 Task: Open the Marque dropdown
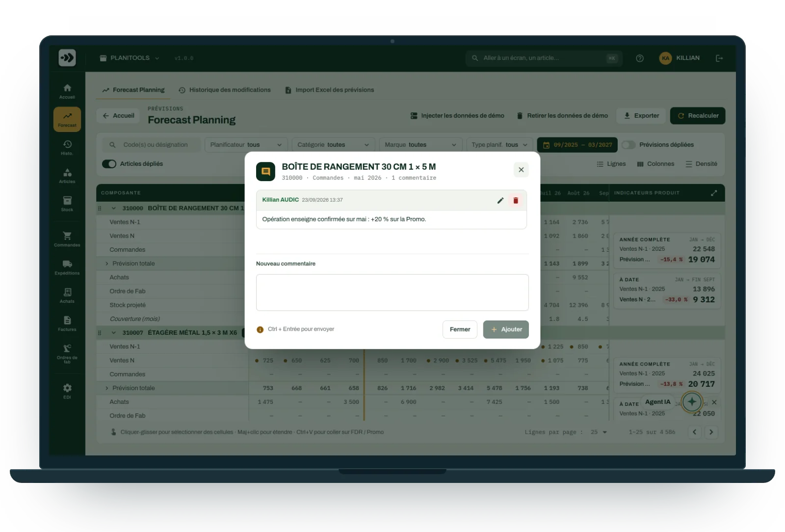[x=420, y=145]
